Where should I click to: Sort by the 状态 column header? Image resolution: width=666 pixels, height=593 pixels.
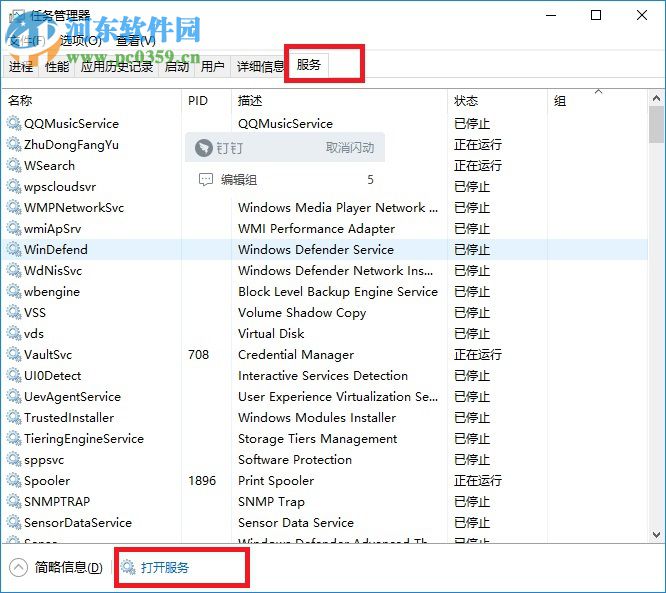coord(497,101)
